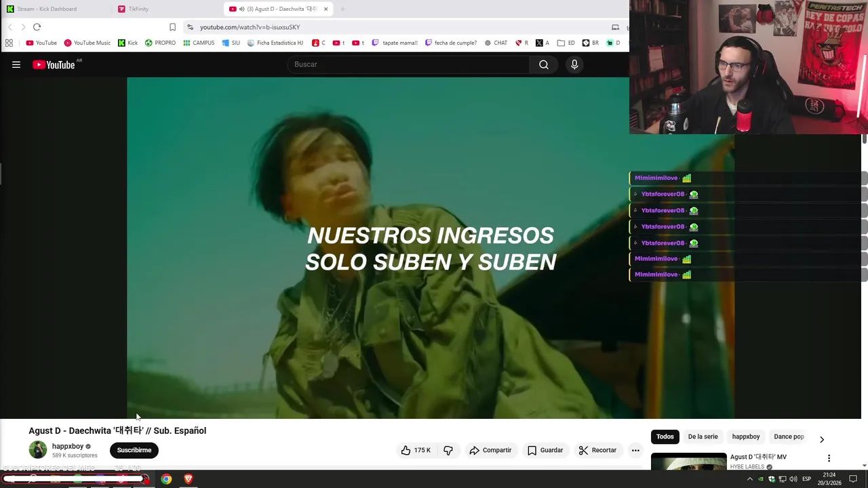
Task: Open the CHAT bookmark
Action: pyautogui.click(x=496, y=43)
